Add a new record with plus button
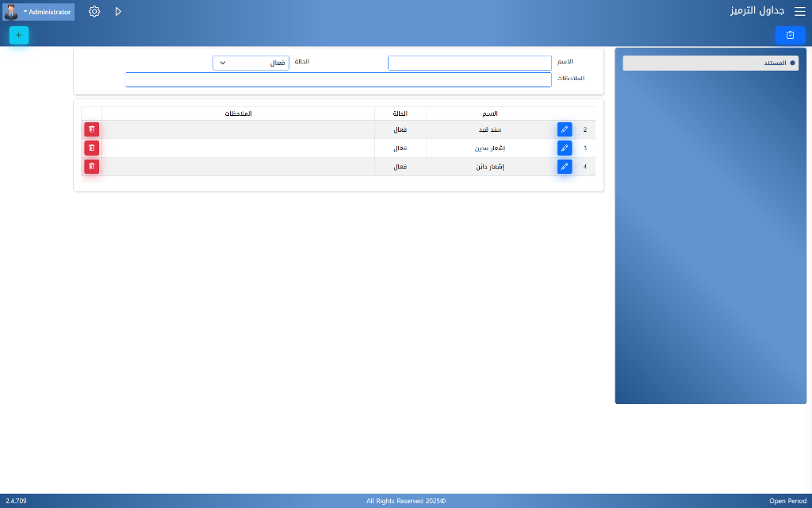This screenshot has height=508, width=812. (19, 35)
